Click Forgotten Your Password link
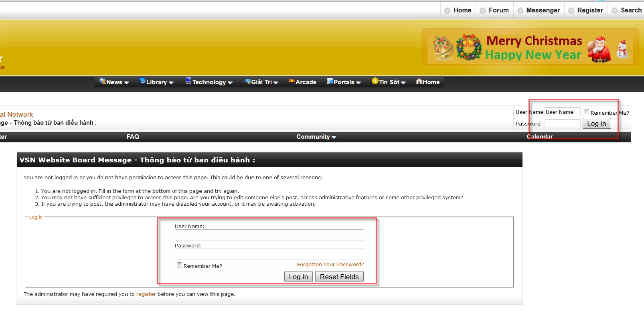This screenshot has height=324, width=644. pos(330,265)
